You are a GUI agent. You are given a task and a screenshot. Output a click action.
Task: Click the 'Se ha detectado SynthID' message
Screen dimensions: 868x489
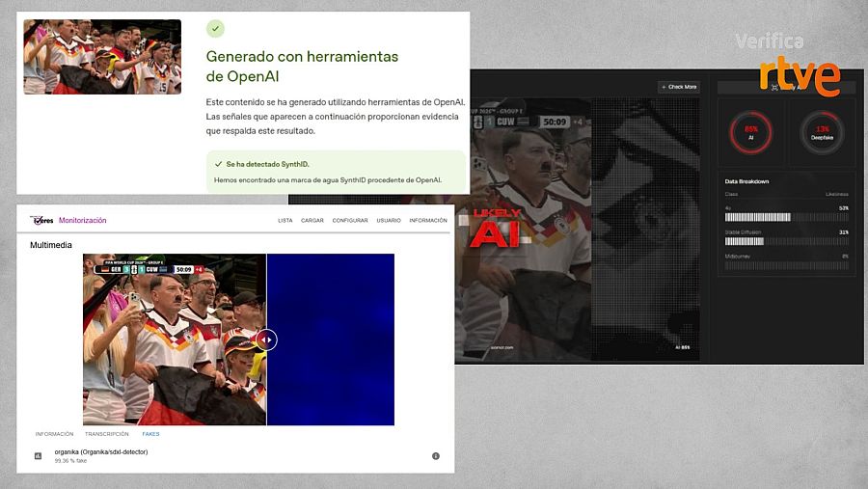[267, 165]
